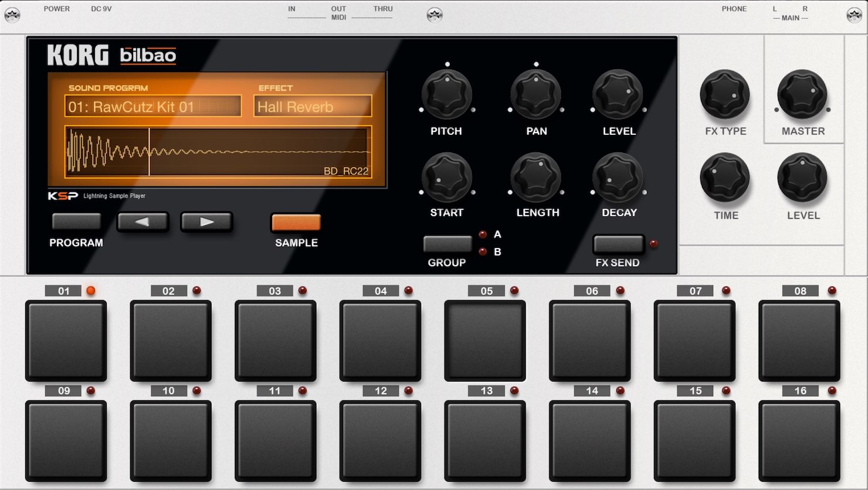Trigger drum pad 01
This screenshot has height=490, width=868.
[x=66, y=341]
